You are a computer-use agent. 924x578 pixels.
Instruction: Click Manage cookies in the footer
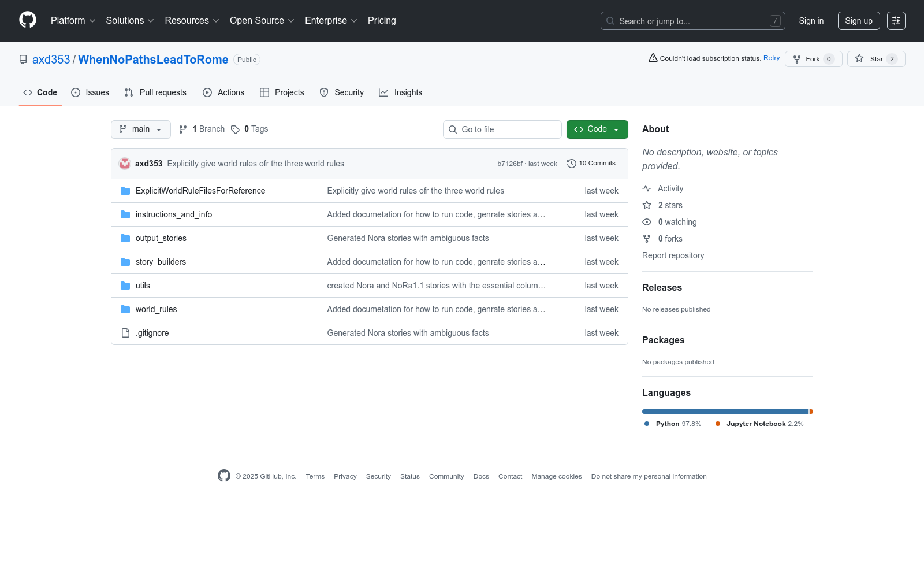tap(557, 476)
